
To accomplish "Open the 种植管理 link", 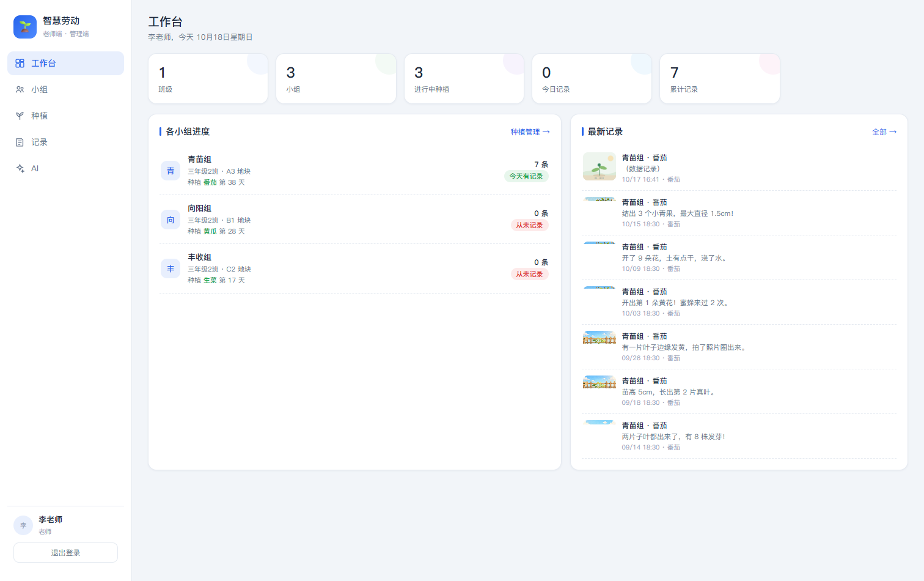I will 530,132.
